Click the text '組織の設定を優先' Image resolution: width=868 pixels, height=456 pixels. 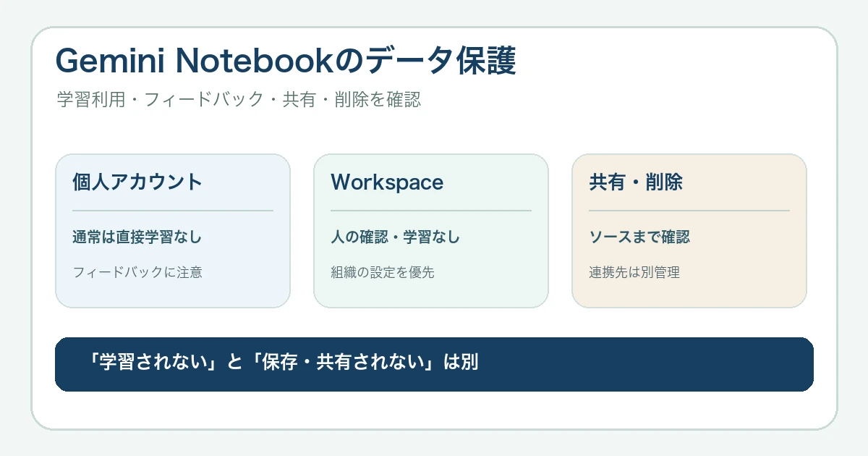(383, 273)
